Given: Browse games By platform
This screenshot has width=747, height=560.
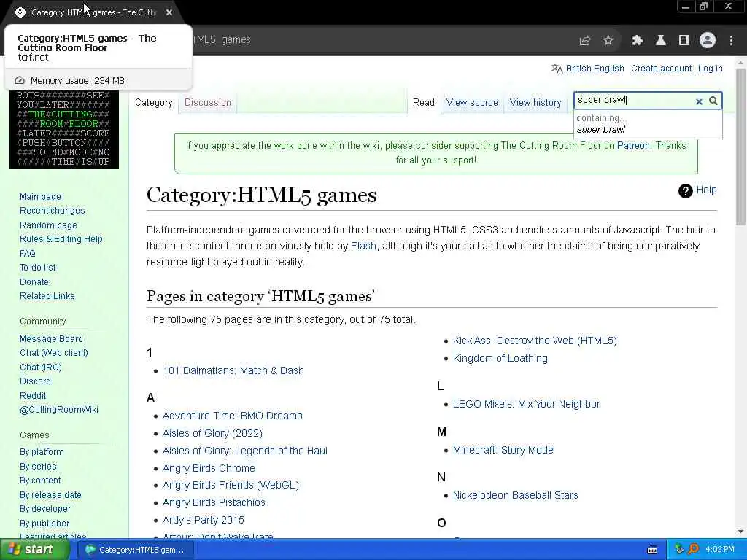Looking at the screenshot, I should click(x=42, y=452).
